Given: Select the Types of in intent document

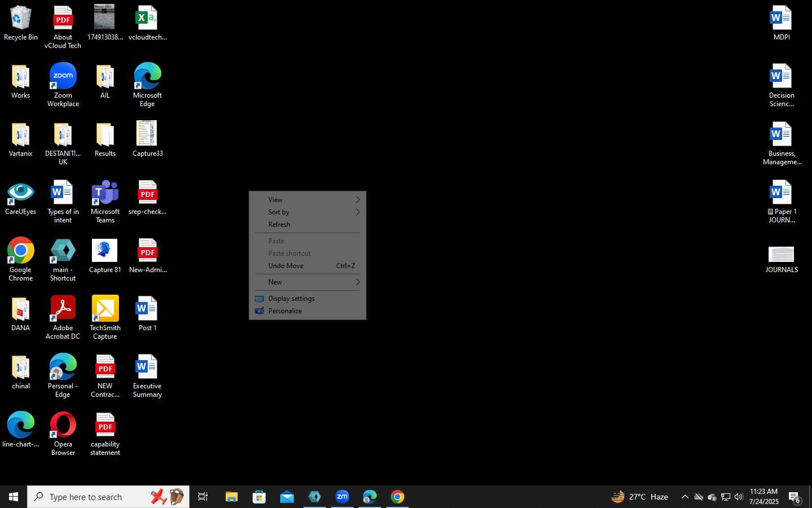Looking at the screenshot, I should pyautogui.click(x=63, y=202).
